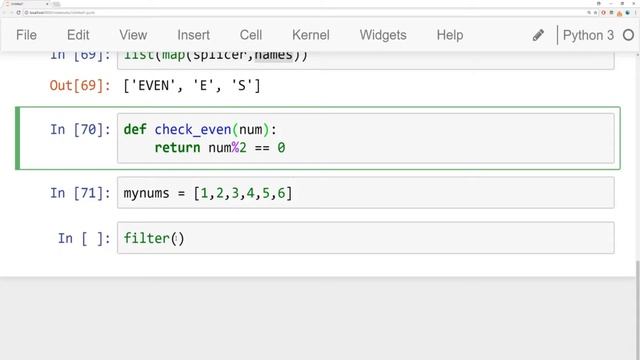This screenshot has width=640, height=360.
Task: Click the 'return num%2 == 0' line
Action: pyautogui.click(x=220, y=147)
